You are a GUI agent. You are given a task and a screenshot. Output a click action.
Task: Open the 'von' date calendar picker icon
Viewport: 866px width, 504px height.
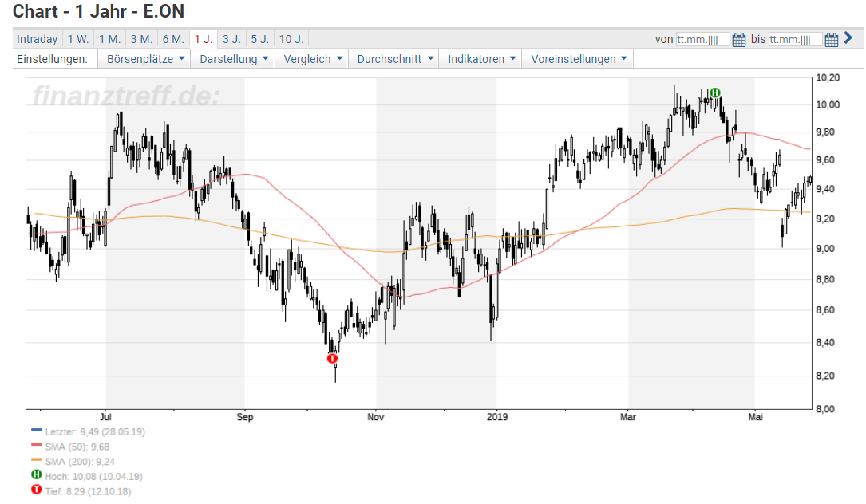738,40
